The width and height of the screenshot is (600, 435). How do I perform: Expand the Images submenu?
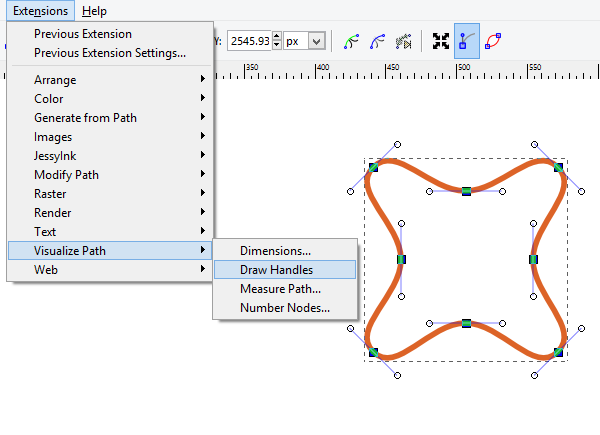tap(109, 137)
